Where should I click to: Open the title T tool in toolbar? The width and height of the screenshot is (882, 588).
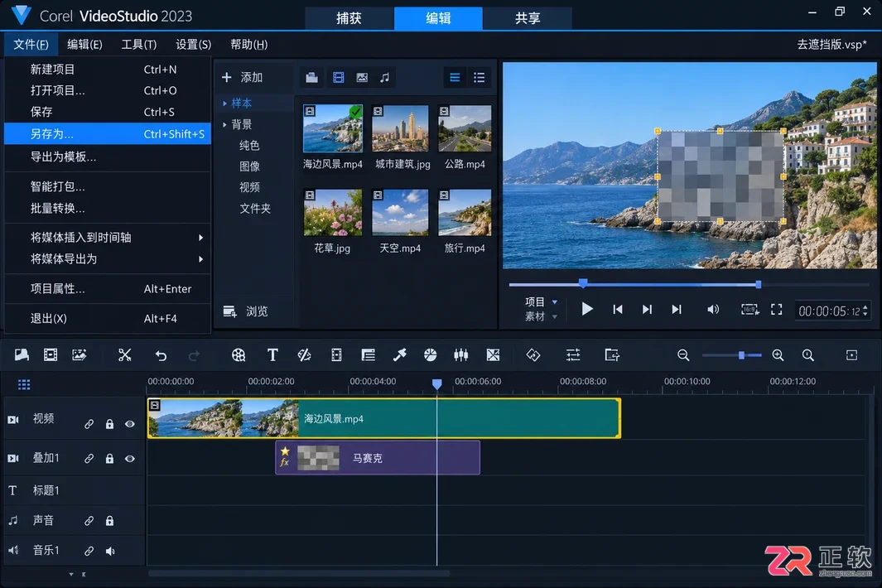[x=272, y=355]
